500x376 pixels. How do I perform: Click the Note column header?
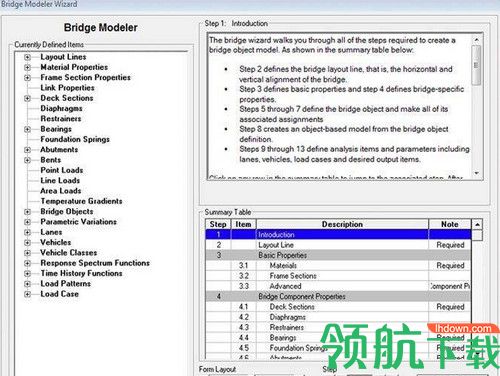point(450,224)
